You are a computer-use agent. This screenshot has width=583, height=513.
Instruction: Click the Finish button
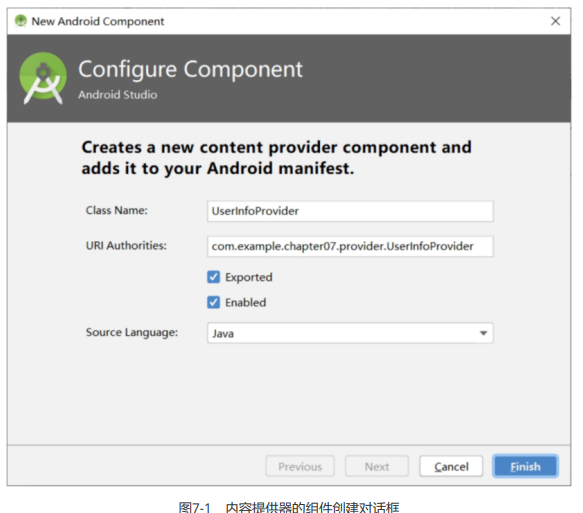525,466
